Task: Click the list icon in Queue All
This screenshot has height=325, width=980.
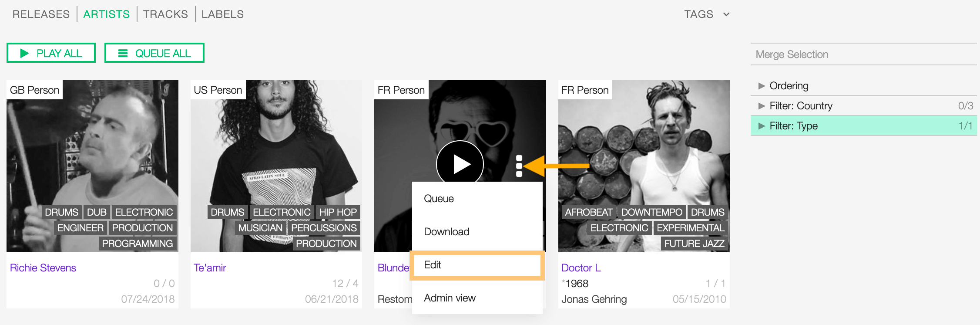Action: click(x=123, y=53)
